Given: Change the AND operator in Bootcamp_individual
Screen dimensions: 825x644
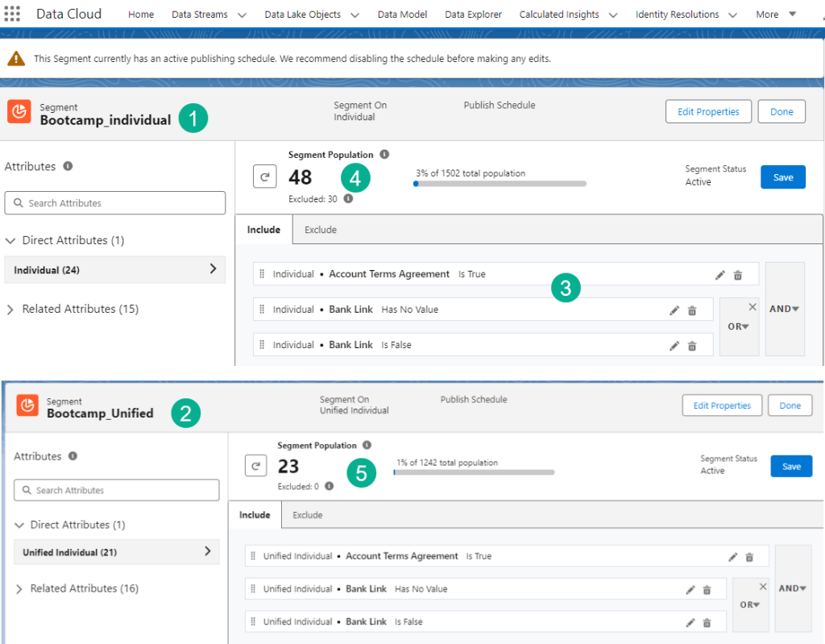Looking at the screenshot, I should click(x=785, y=309).
